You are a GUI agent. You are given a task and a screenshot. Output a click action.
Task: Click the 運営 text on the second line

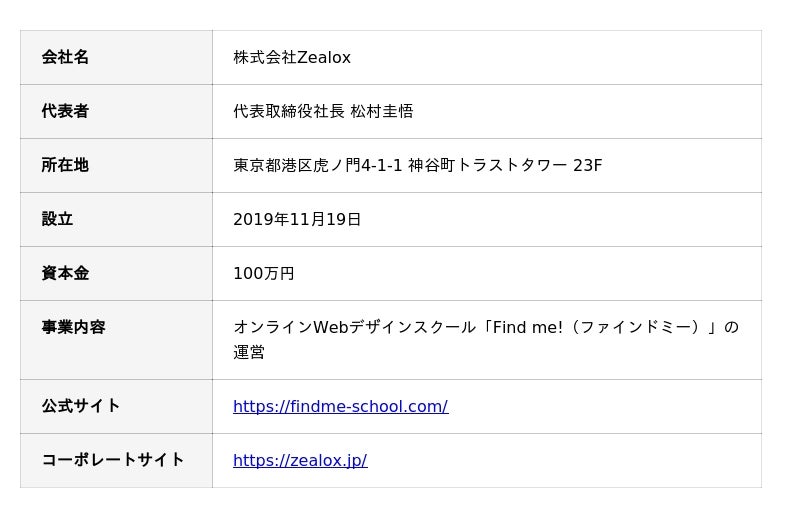pyautogui.click(x=249, y=352)
